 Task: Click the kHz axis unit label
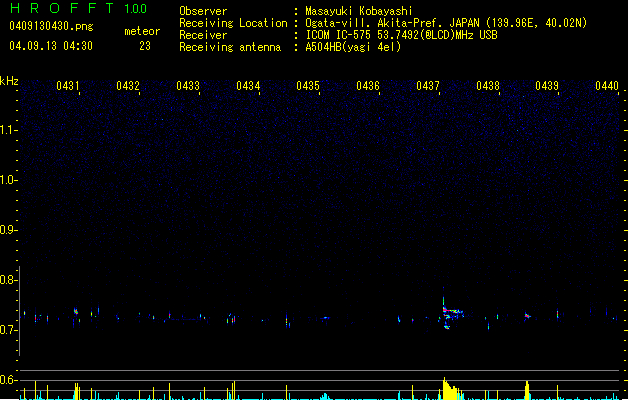click(x=9, y=81)
